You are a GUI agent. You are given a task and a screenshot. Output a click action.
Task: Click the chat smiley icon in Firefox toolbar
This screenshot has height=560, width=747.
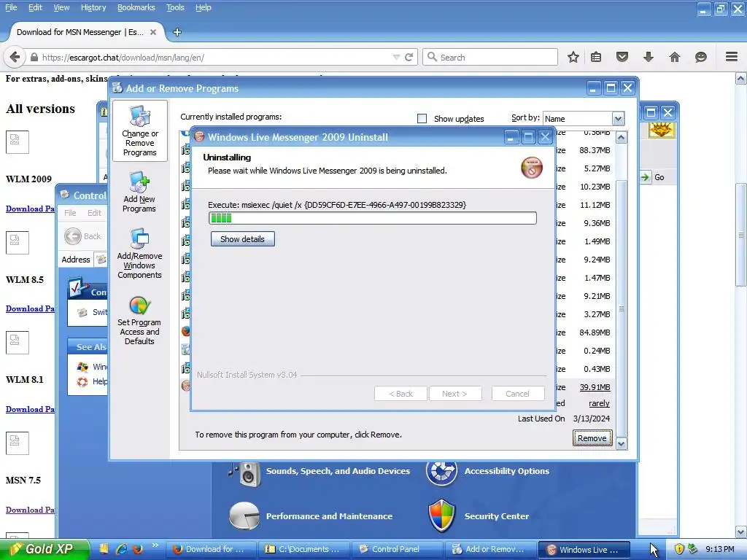tap(701, 57)
